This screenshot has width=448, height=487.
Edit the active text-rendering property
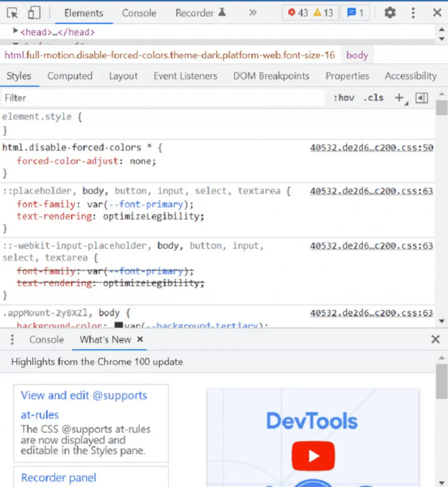tap(54, 216)
